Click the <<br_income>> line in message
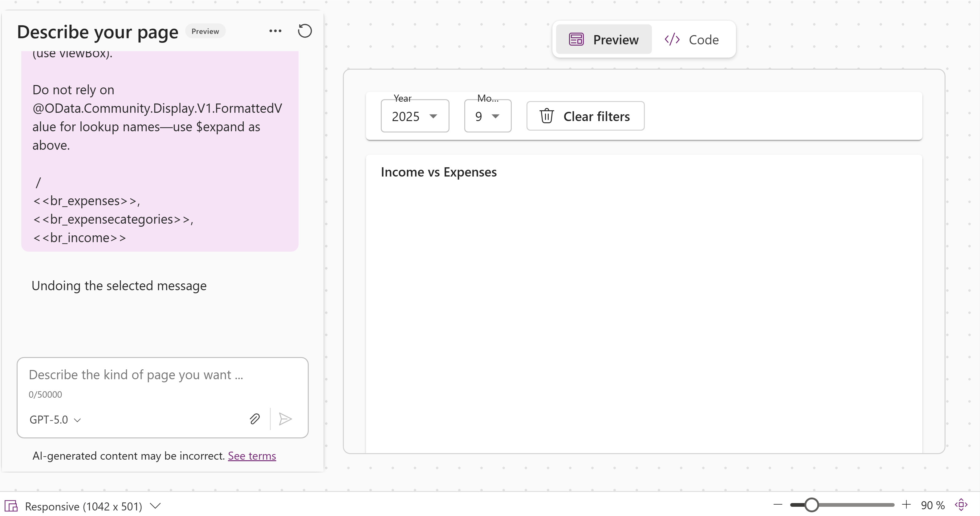 tap(79, 238)
